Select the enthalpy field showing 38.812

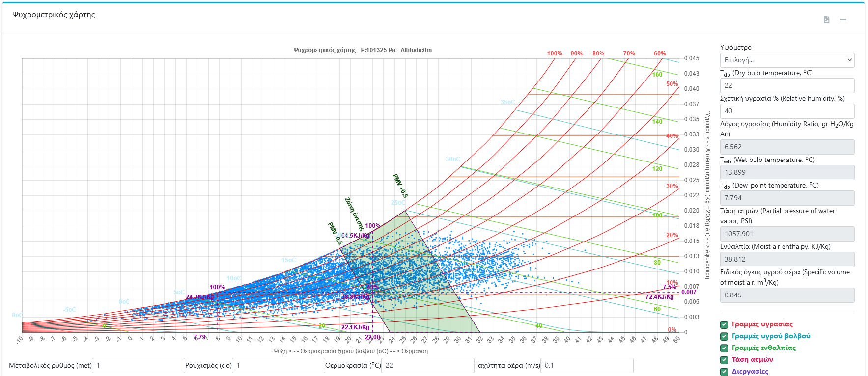point(787,259)
